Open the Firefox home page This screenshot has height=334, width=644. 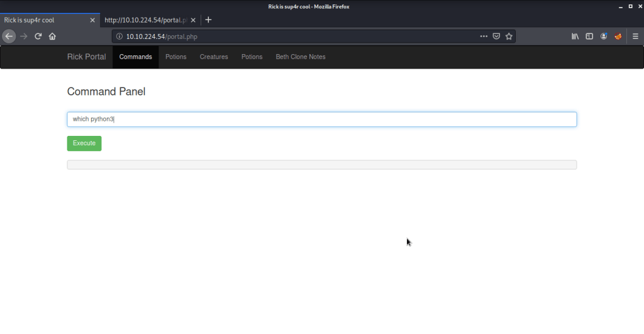pos(53,36)
